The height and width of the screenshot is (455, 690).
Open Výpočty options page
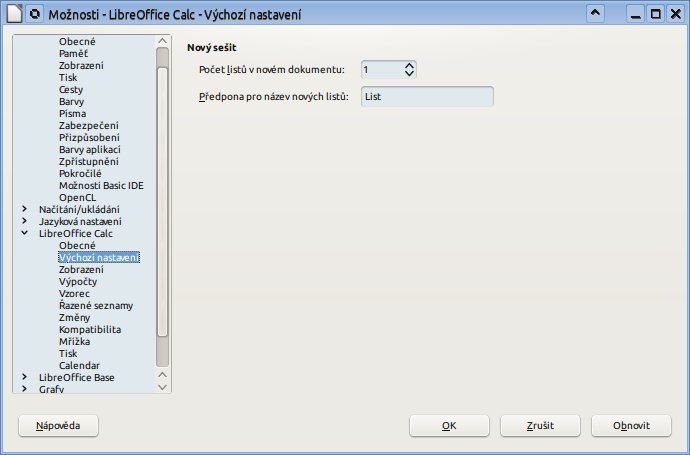pyautogui.click(x=78, y=281)
